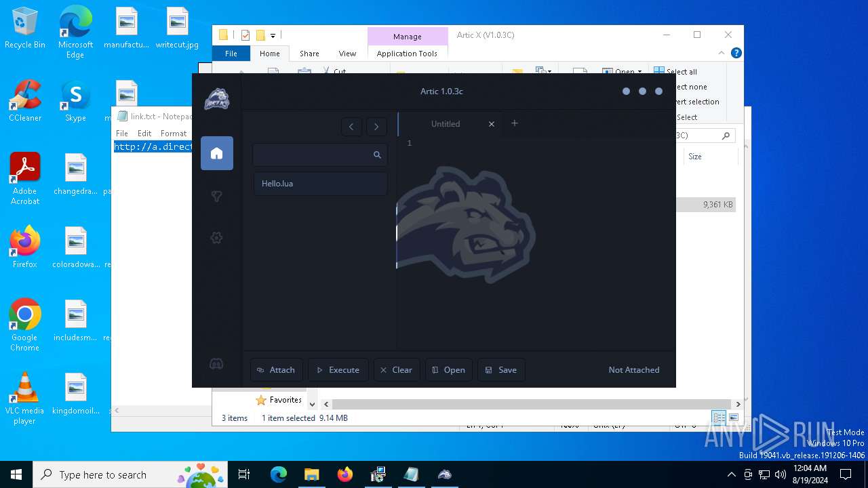Image resolution: width=868 pixels, height=488 pixels.
Task: Click the Clear button in Artic
Action: pos(397,370)
